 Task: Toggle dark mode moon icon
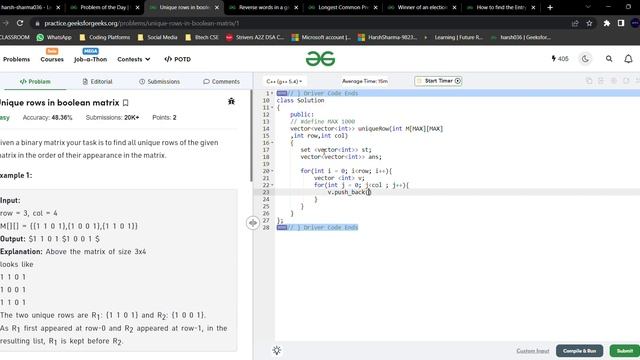pyautogui.click(x=585, y=59)
